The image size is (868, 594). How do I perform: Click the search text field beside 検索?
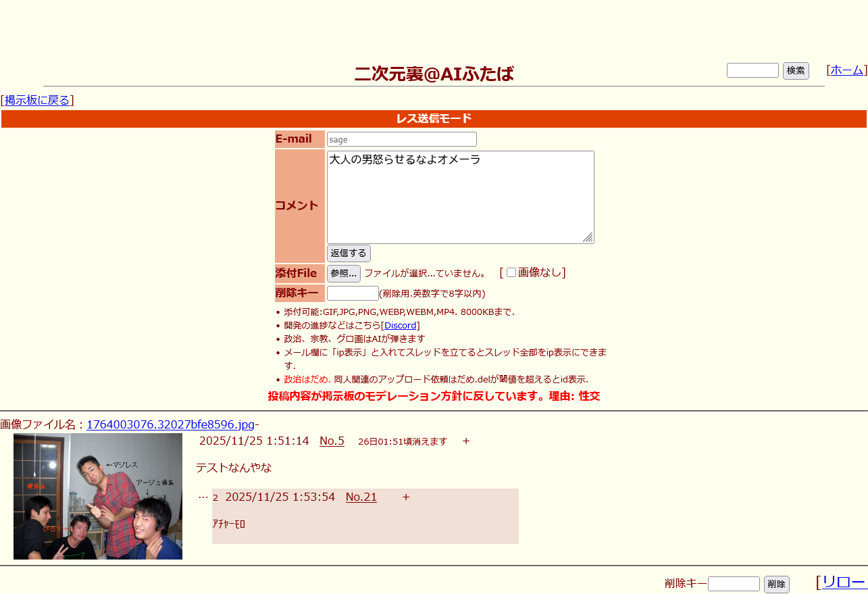tap(752, 70)
